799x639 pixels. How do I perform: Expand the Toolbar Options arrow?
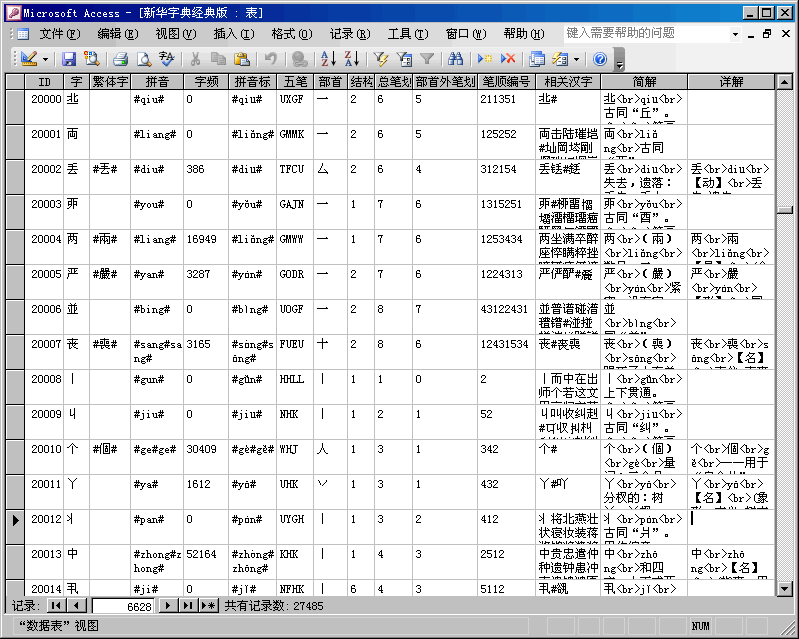pyautogui.click(x=619, y=60)
